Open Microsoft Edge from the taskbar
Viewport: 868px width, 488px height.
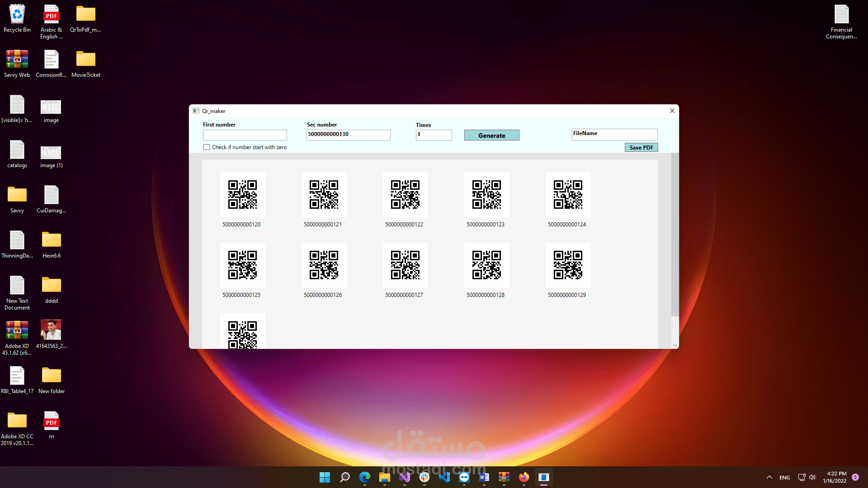click(365, 477)
